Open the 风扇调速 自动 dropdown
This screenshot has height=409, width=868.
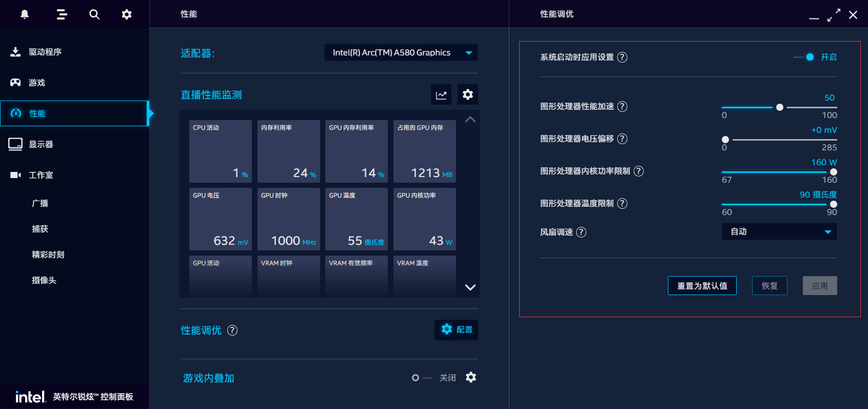779,231
